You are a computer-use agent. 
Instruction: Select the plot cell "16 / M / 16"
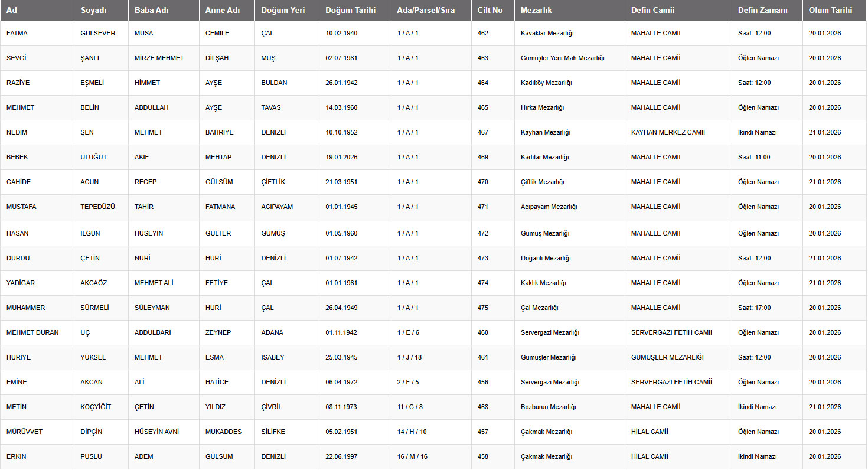pos(412,456)
